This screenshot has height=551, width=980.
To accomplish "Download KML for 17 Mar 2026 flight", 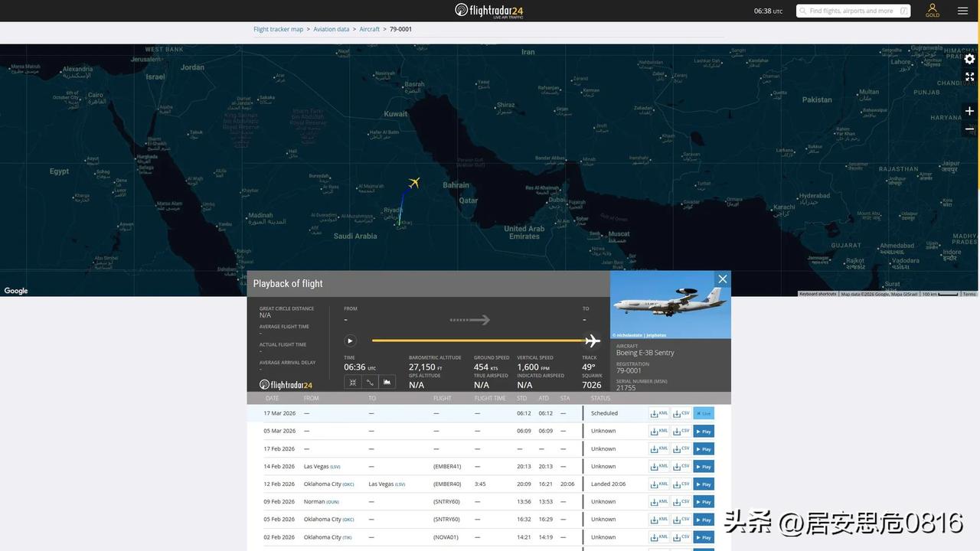I will [x=658, y=413].
